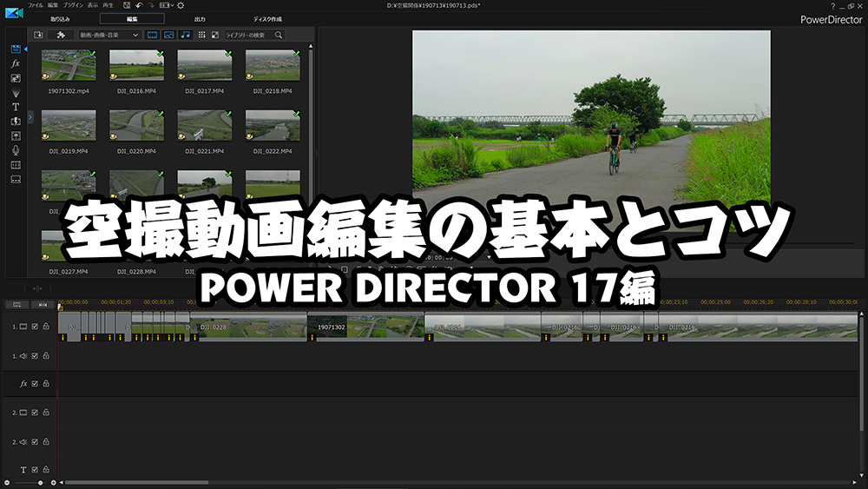Select the DJI_0220.MP4 thumbnail
The image size is (868, 489).
click(137, 125)
